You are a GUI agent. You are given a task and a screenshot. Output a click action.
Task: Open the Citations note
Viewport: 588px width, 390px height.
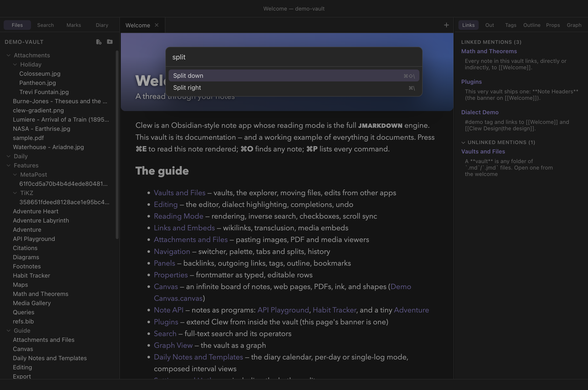[25, 248]
